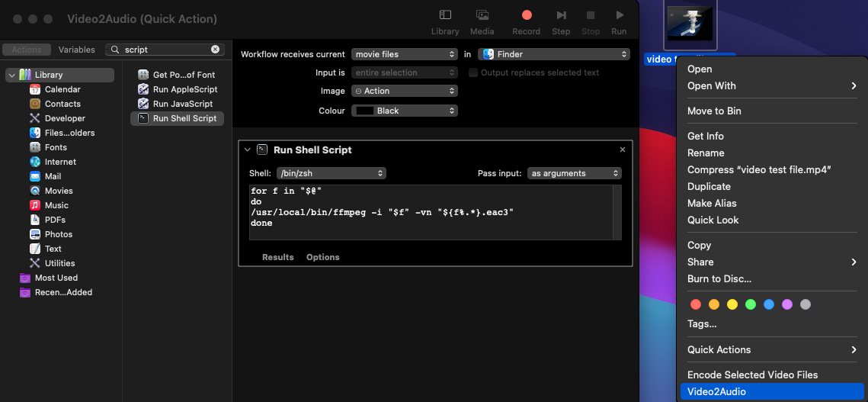This screenshot has height=402, width=868.
Task: Select the Files & Folders library category
Action: click(x=70, y=133)
